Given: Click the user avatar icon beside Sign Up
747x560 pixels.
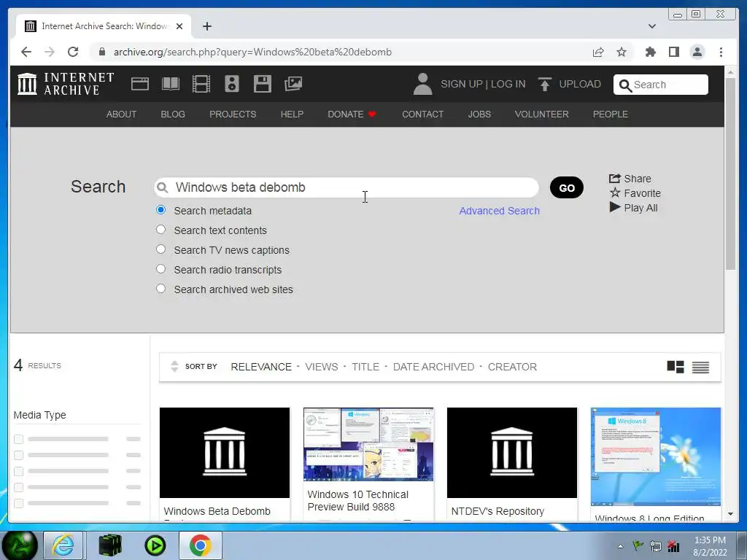Looking at the screenshot, I should click(x=422, y=84).
